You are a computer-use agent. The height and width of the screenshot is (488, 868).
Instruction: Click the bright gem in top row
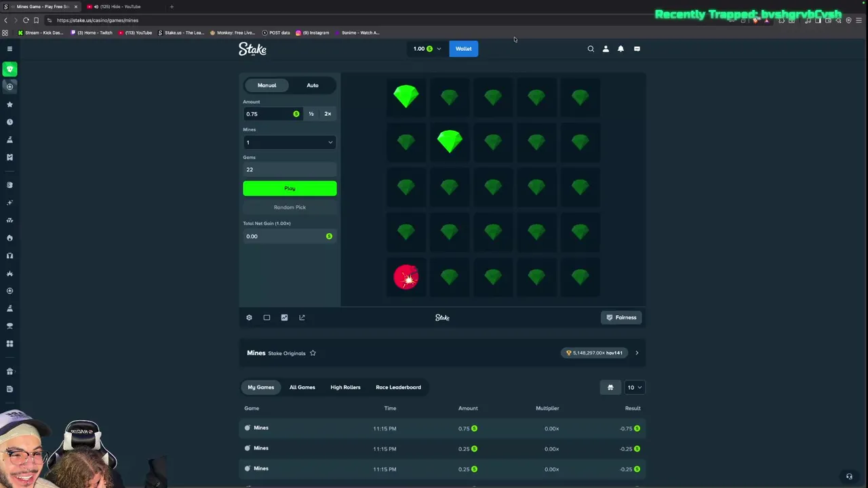pyautogui.click(x=406, y=97)
